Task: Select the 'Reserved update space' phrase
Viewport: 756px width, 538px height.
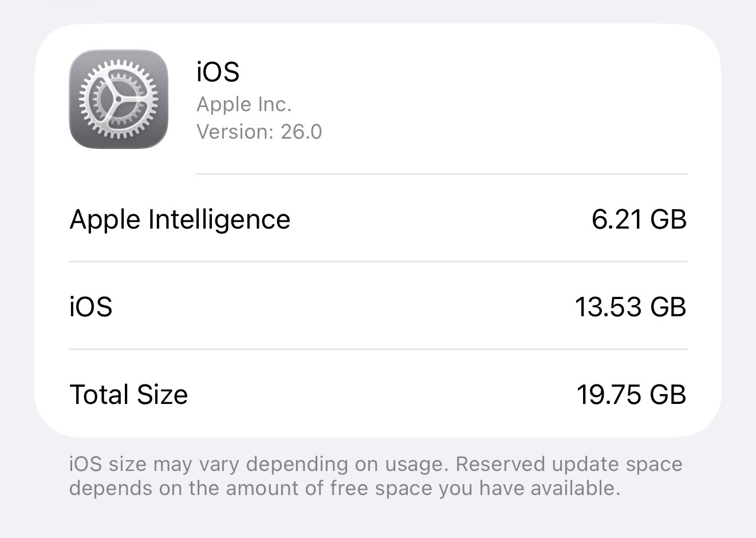Action: pyautogui.click(x=569, y=465)
